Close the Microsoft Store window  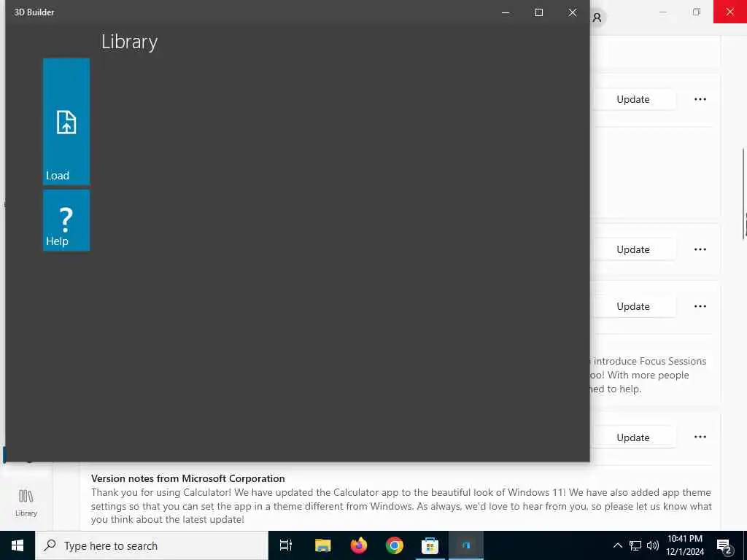(x=729, y=12)
